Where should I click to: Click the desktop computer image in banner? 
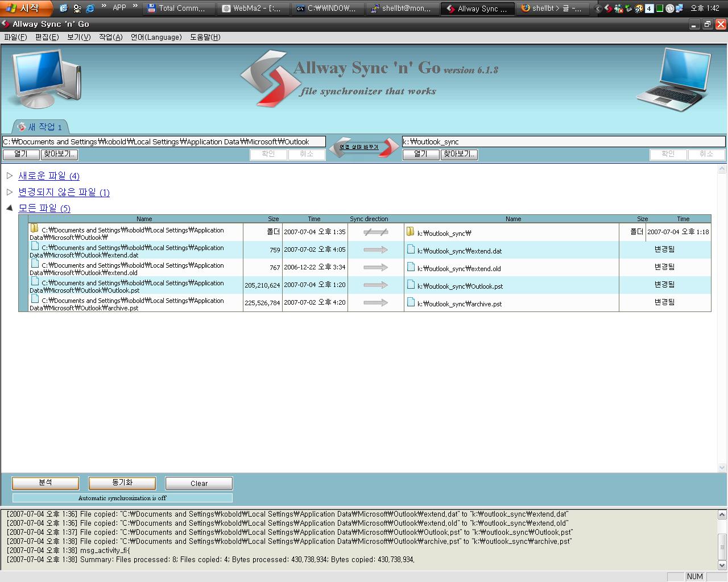(44, 78)
